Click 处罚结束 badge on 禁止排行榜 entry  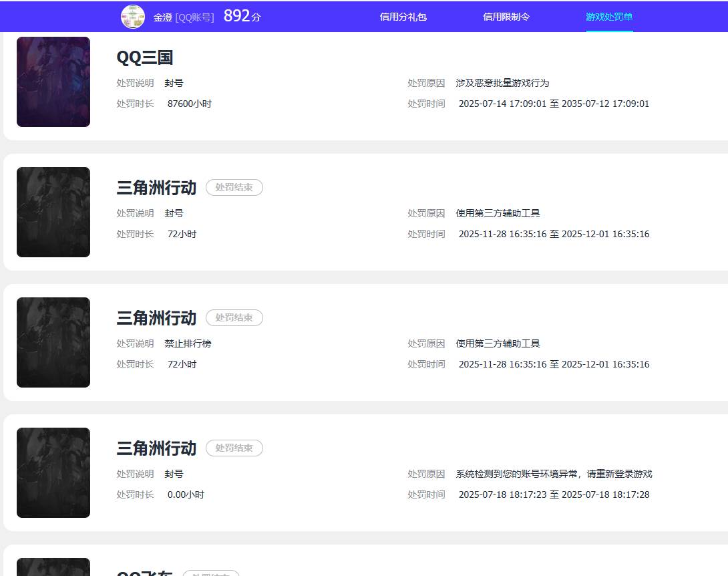click(234, 318)
